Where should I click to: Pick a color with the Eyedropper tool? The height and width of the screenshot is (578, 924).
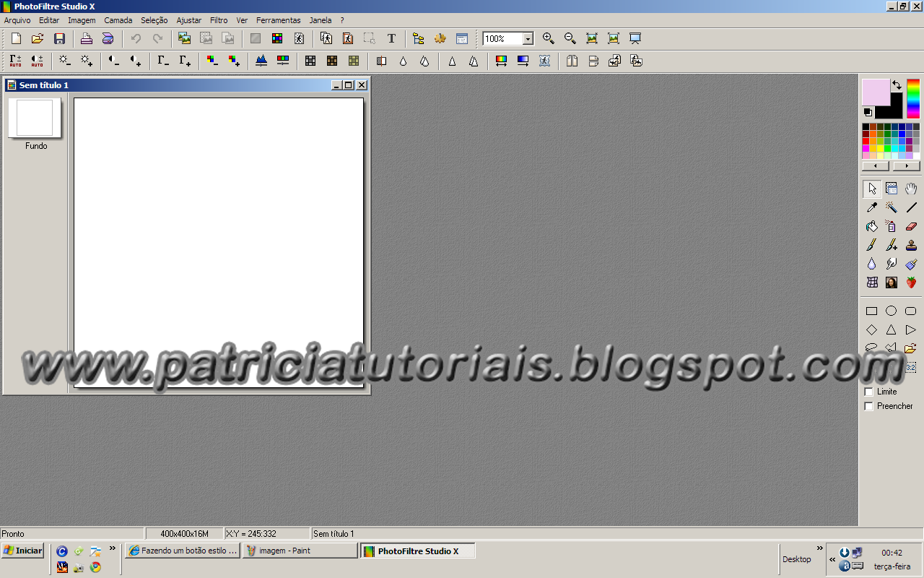[872, 207]
